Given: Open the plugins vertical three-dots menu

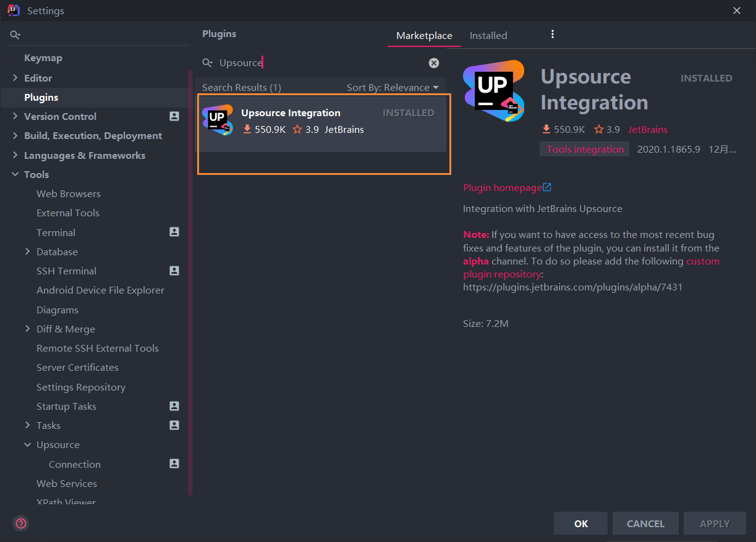Looking at the screenshot, I should click(553, 35).
